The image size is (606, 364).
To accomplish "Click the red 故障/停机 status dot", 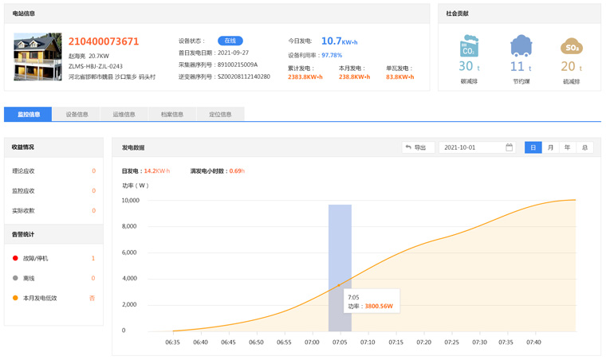I will (15, 258).
